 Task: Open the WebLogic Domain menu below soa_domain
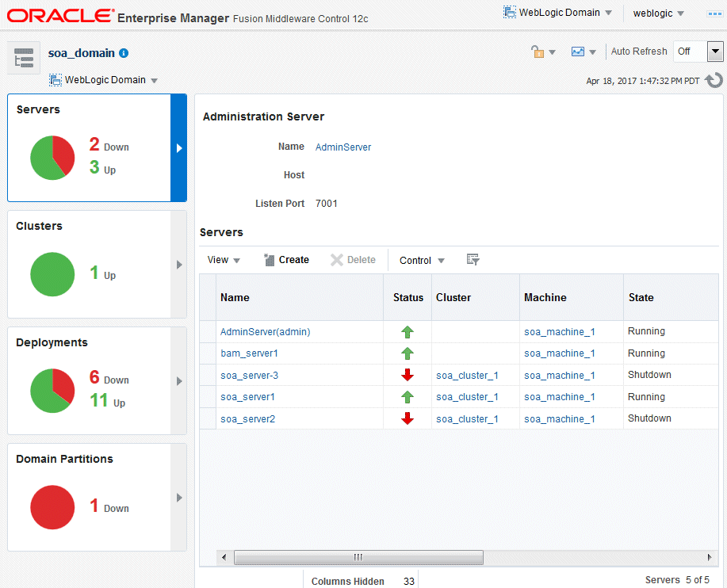104,80
